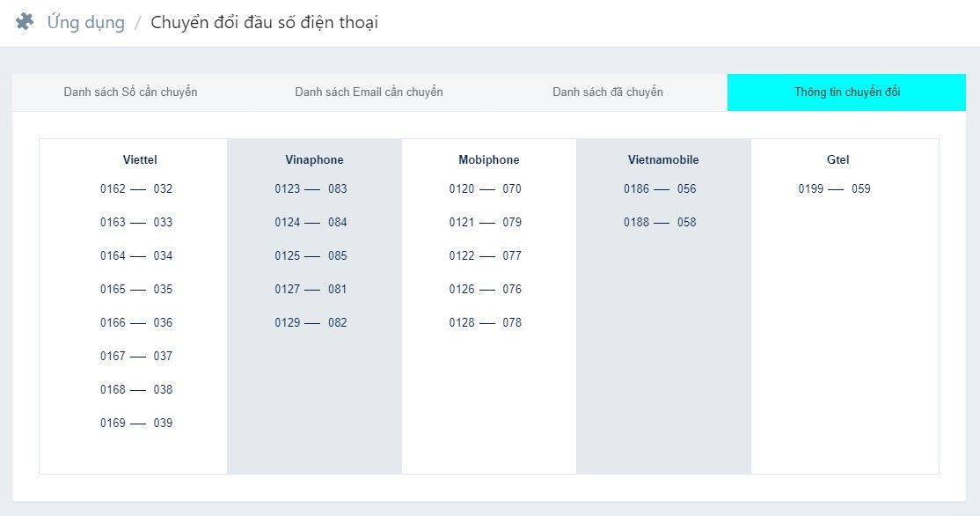Click the Mobiphone column header
Screen dimensions: 980x516
click(x=488, y=160)
